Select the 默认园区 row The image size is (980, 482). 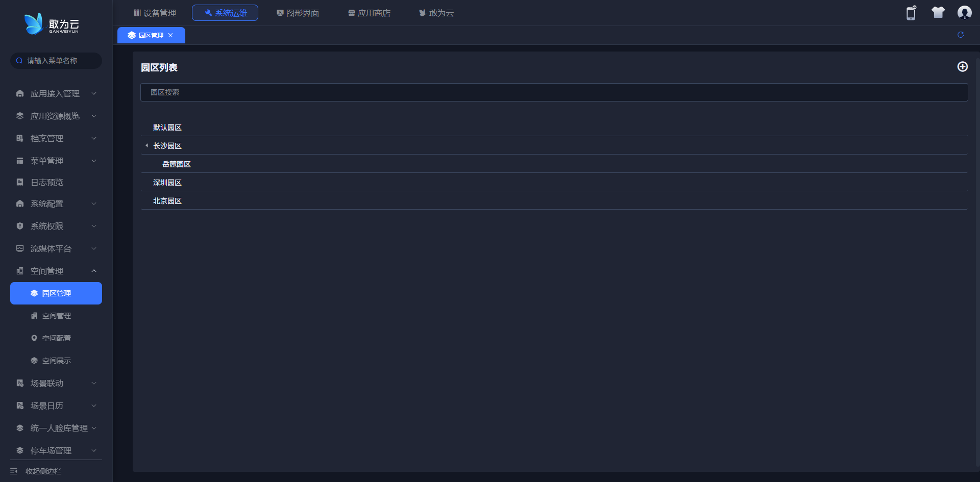click(554, 127)
